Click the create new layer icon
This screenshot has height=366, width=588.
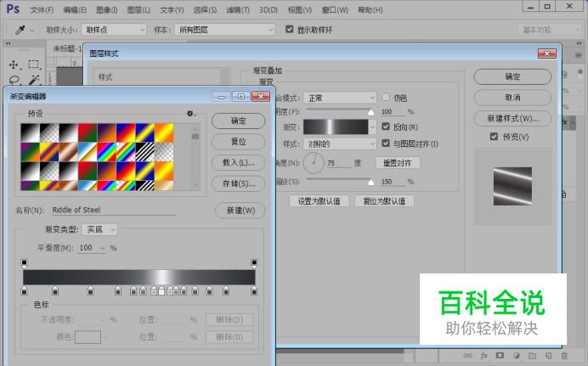coord(548,356)
